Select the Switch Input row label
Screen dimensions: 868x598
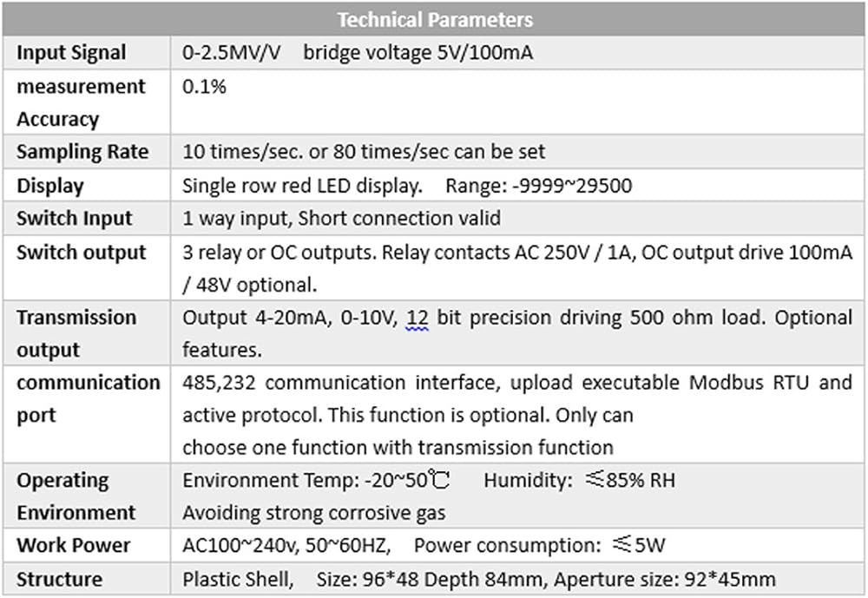pyautogui.click(x=75, y=219)
